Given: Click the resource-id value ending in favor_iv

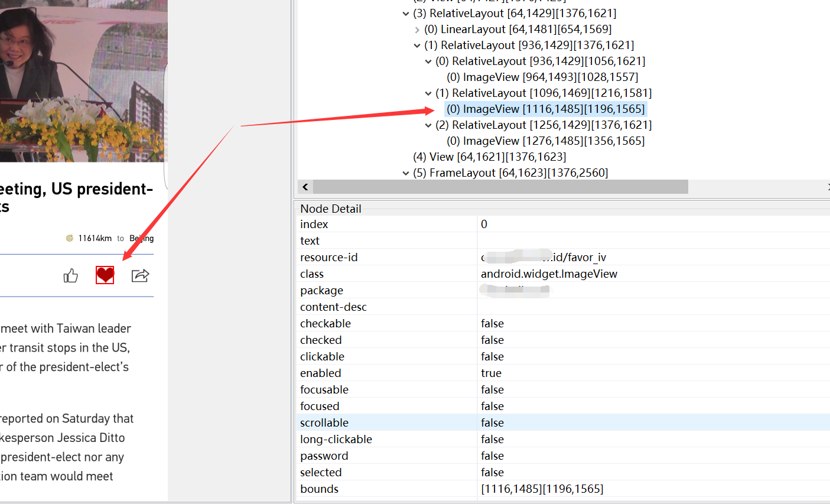Looking at the screenshot, I should (x=543, y=257).
